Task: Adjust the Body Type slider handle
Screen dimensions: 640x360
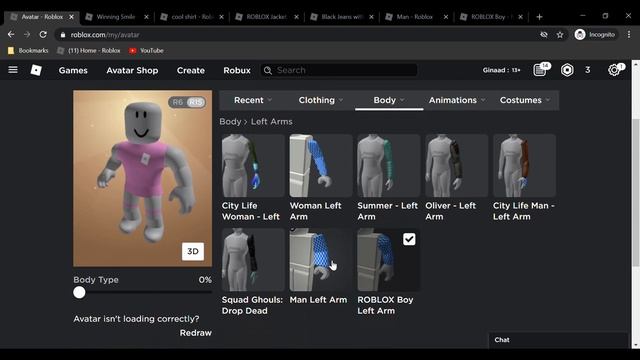Action: pos(79,292)
